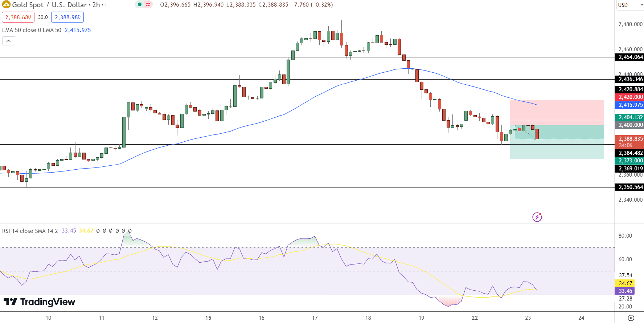
Task: Click the close value C2,388.835 in the OHLC header
Action: click(x=273, y=5)
